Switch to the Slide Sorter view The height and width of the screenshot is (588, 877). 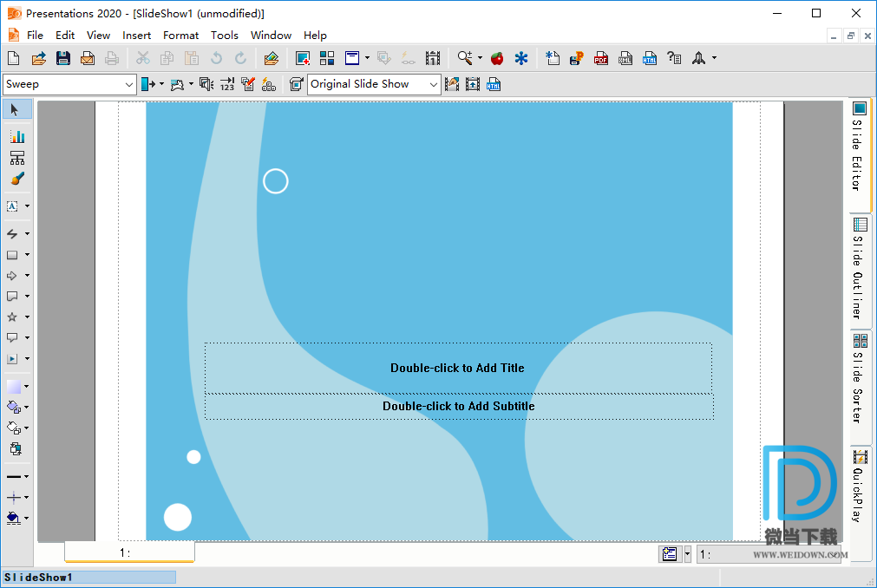point(859,377)
